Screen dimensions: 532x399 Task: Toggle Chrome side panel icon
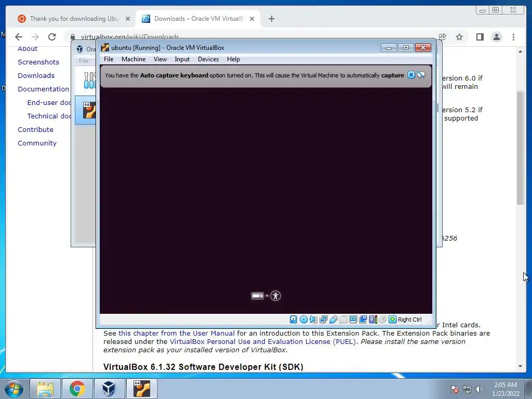coord(480,37)
